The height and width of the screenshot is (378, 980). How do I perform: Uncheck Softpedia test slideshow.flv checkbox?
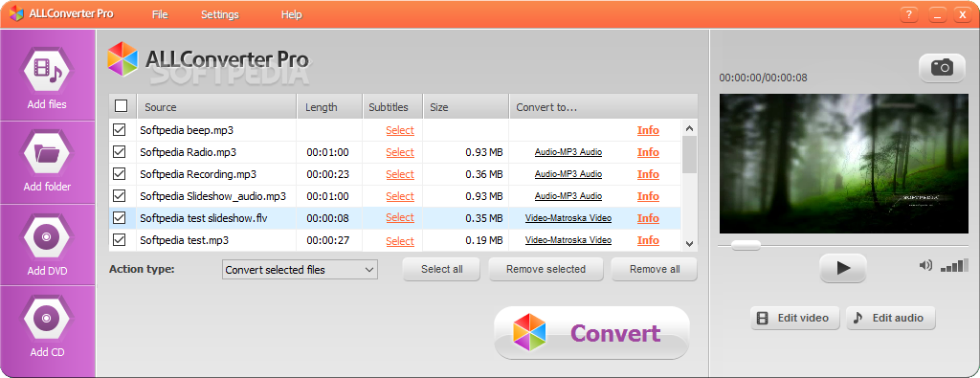[119, 217]
